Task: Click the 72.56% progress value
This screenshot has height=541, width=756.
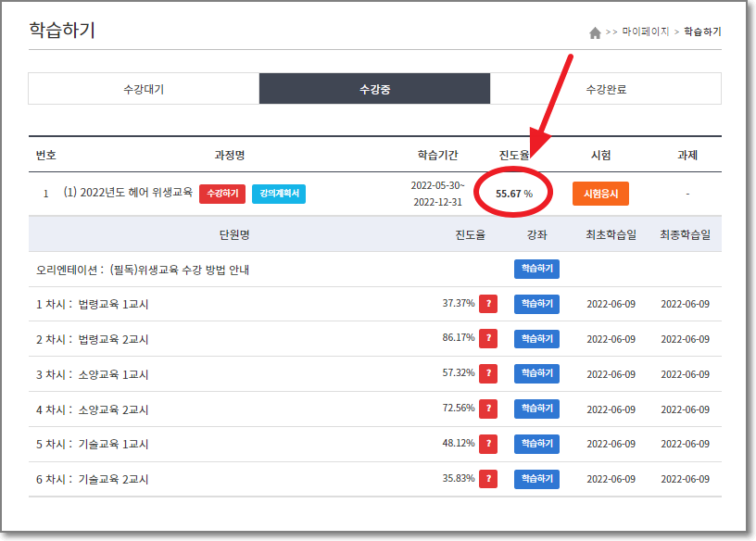Action: pyautogui.click(x=459, y=408)
